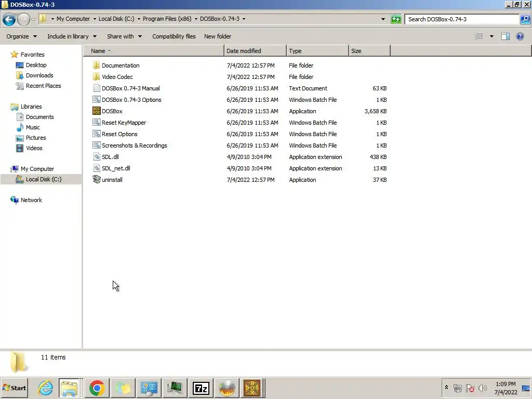Select Libraries in the navigation pane
532x399 pixels.
click(31, 106)
